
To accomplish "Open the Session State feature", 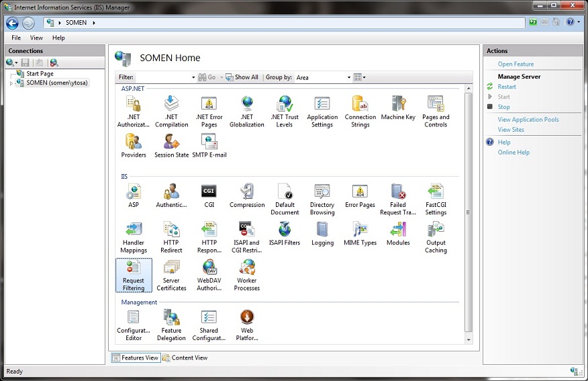I will [171, 146].
